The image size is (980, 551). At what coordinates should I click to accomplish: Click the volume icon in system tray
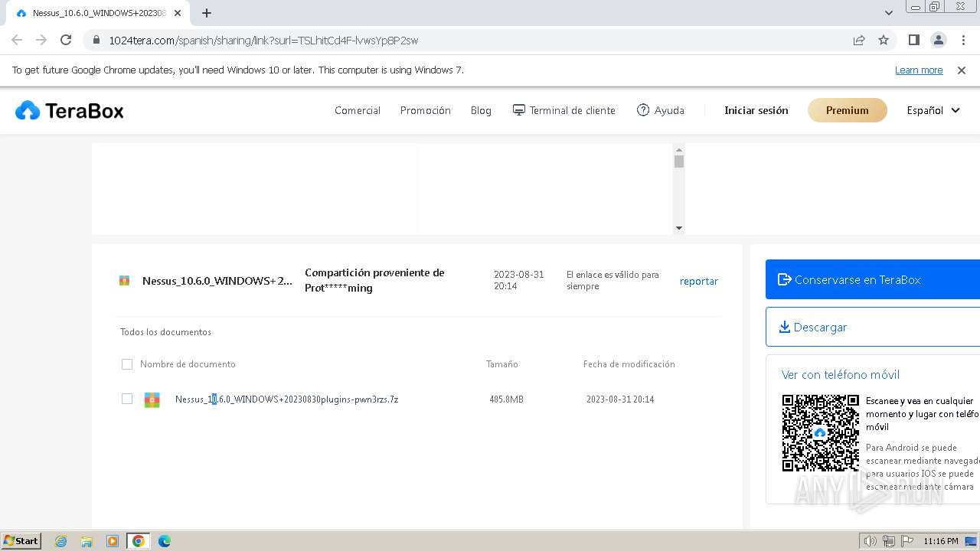coord(870,541)
